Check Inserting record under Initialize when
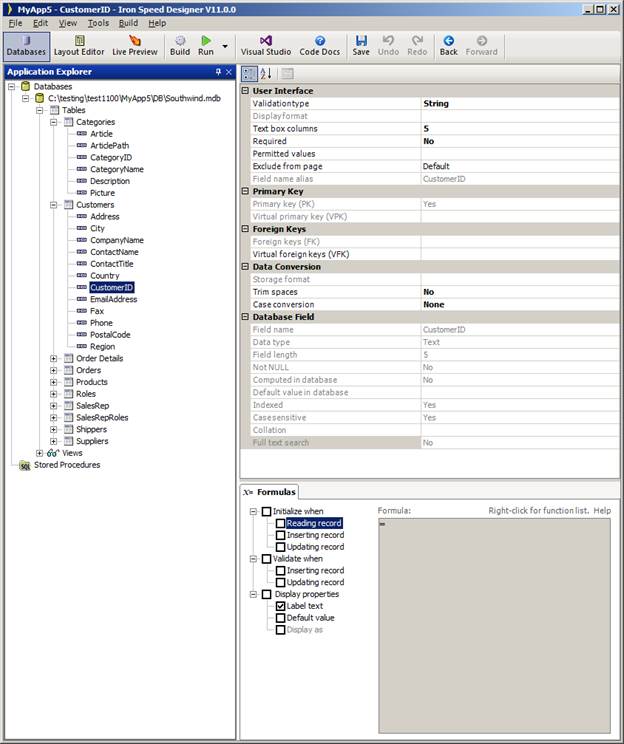Screen dimensions: 624x744 pos(280,535)
